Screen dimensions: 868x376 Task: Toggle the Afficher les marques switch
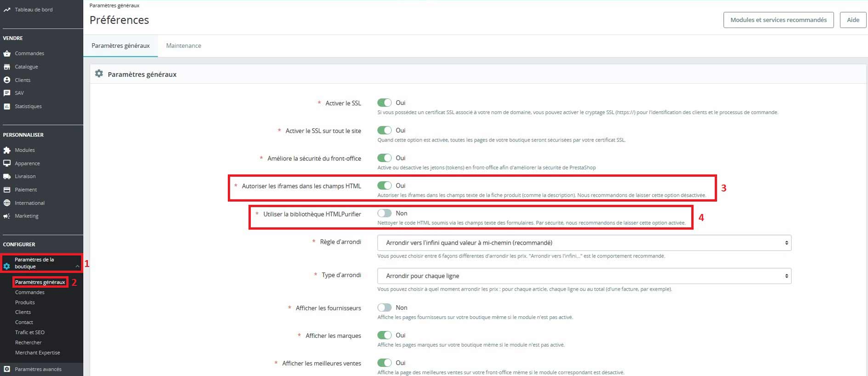[385, 335]
